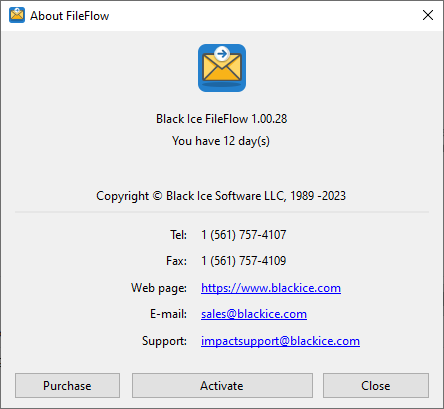Click the impactsupport@blackice.com support link
Screen dimensions: 444x409
coord(280,341)
